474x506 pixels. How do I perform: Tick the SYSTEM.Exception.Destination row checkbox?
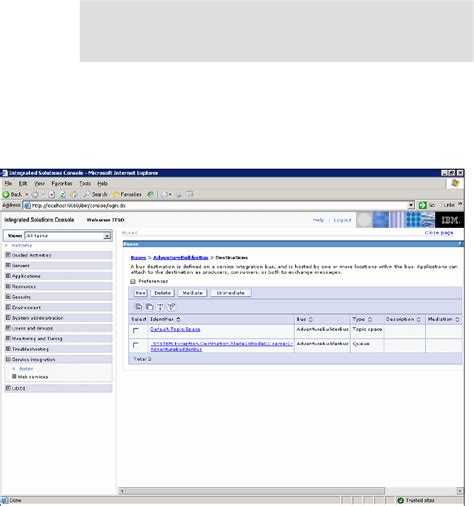[136, 345]
